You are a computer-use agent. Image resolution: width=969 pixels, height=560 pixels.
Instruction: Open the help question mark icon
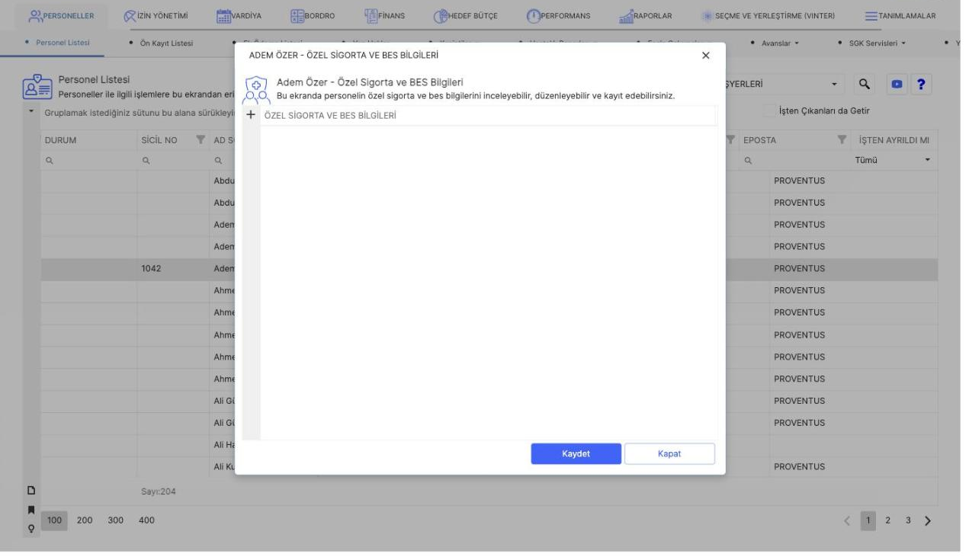pos(922,85)
